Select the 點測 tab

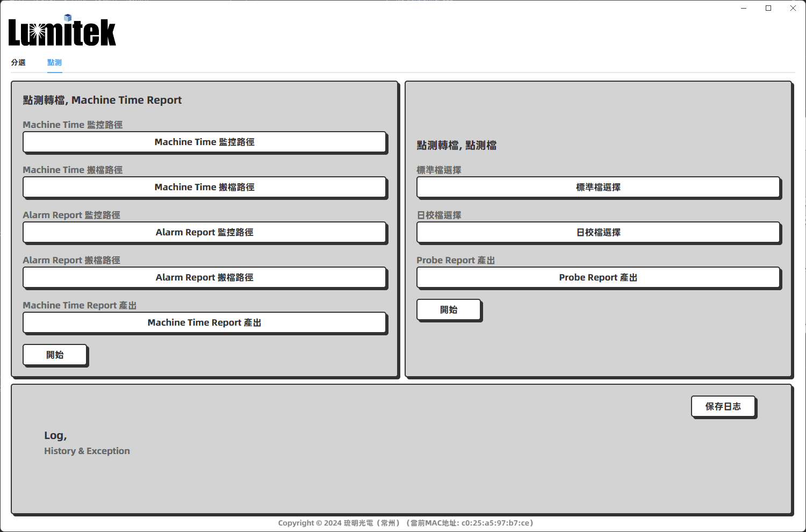(54, 62)
